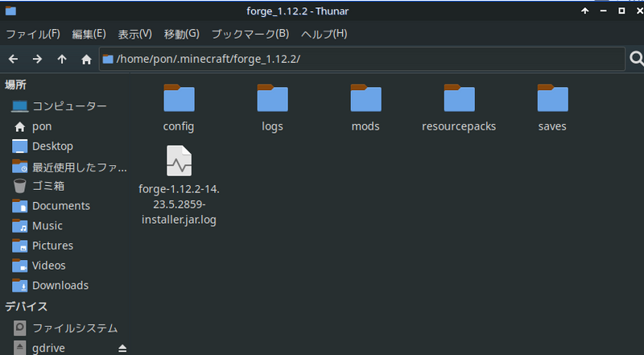Open the ブックマーク(B) menu
The image size is (644, 355).
coord(250,34)
